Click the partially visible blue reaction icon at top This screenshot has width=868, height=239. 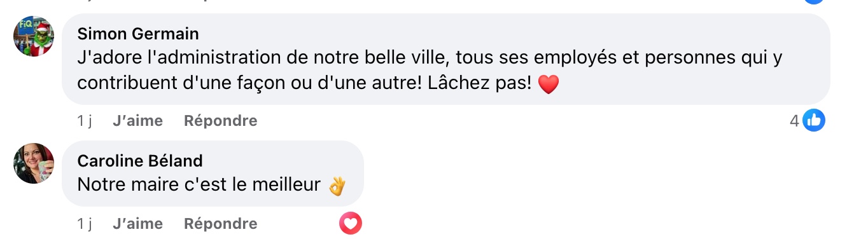(x=813, y=1)
